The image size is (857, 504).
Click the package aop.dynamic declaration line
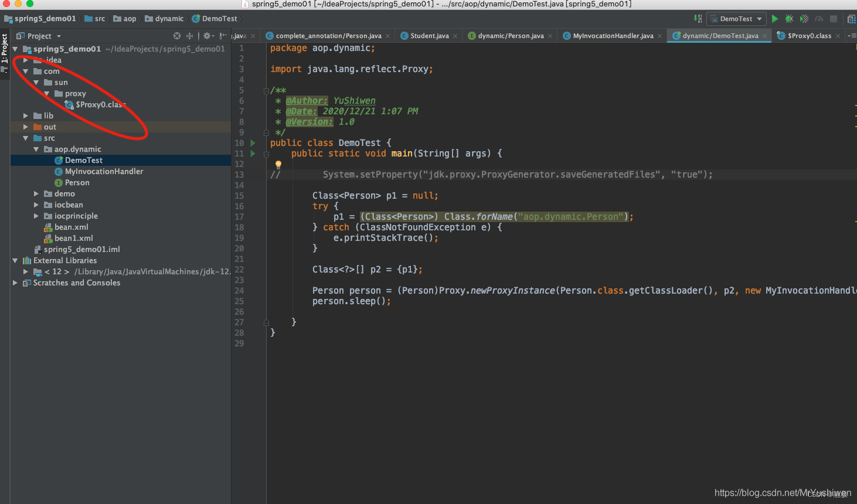322,48
